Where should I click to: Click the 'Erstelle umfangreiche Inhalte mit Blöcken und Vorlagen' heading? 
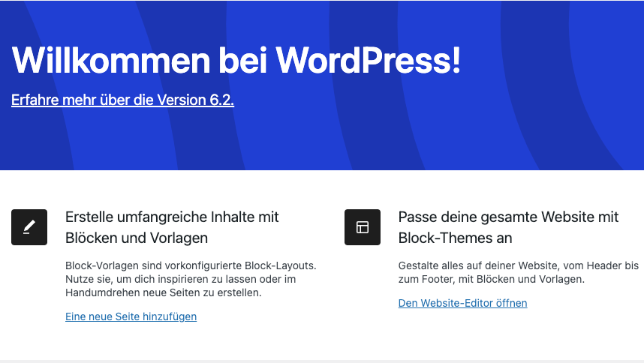pyautogui.click(x=172, y=227)
